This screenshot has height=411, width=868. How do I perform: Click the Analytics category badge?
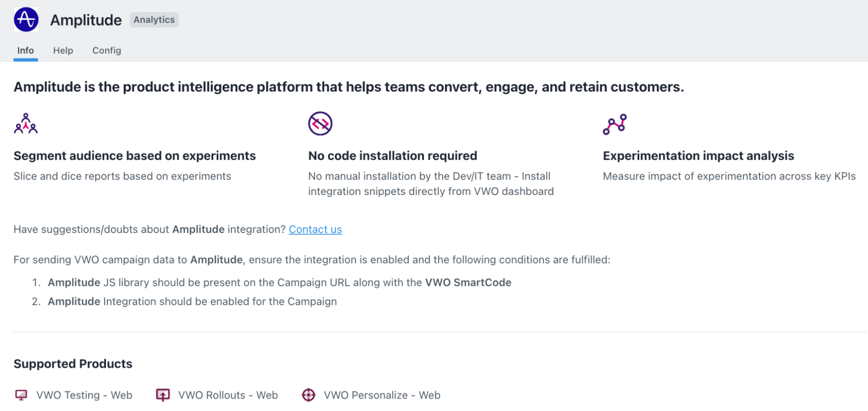154,20
